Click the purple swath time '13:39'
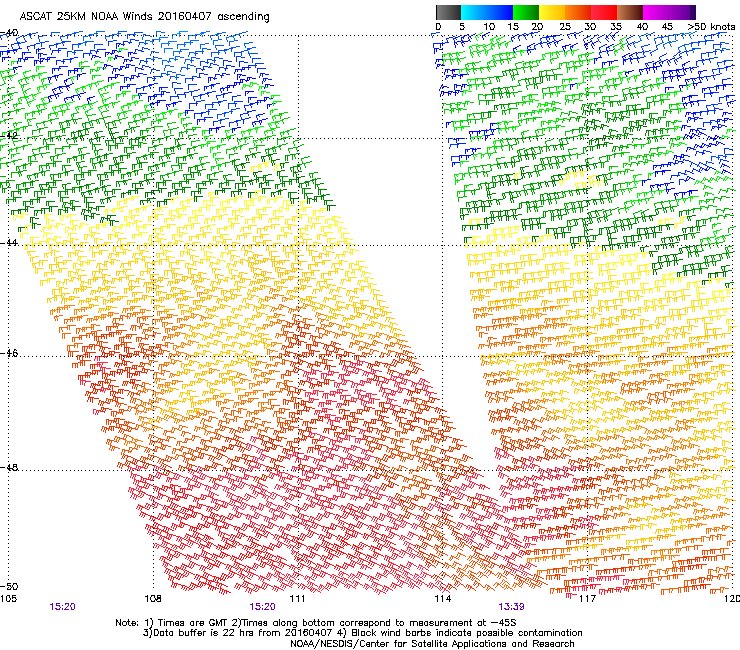The width and height of the screenshot is (740, 650). point(512,607)
